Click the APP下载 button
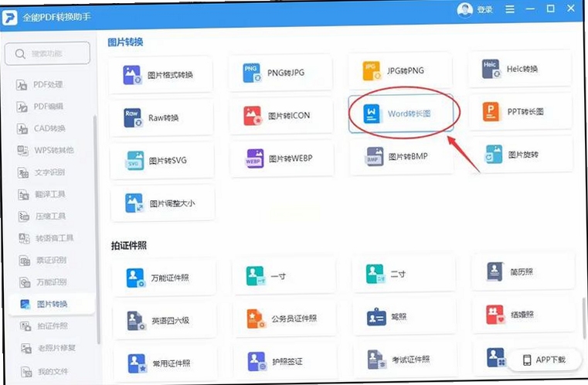588x385 pixels. pos(544,359)
